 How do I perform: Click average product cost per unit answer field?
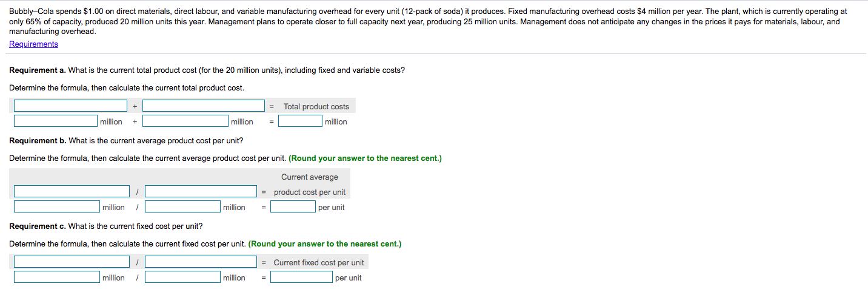[293, 207]
